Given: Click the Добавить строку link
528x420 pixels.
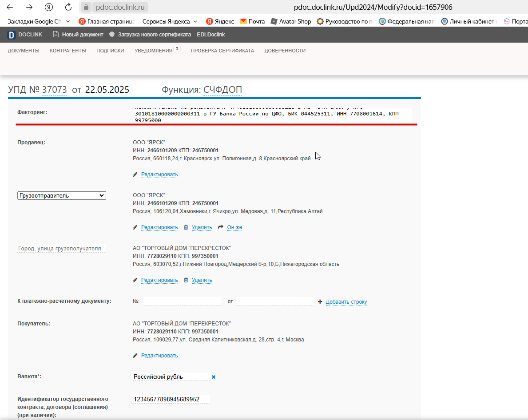Looking at the screenshot, I should tap(346, 302).
